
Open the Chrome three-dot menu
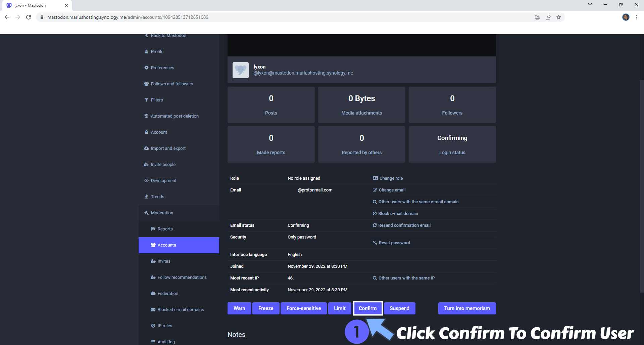coord(637,17)
